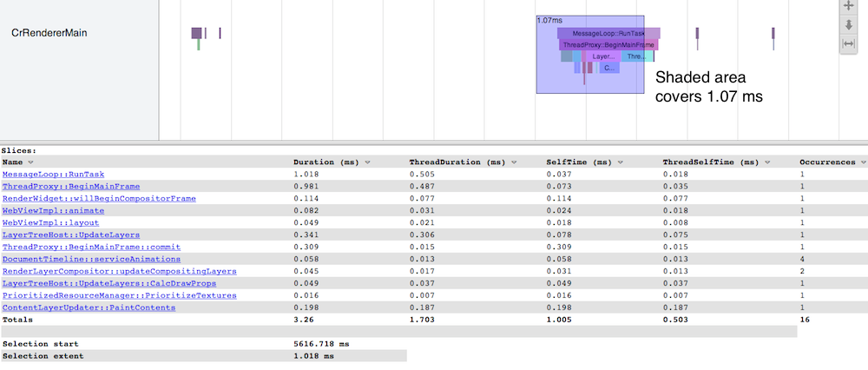The height and width of the screenshot is (370, 868).
Task: Select the timing (horizontal arrows) tool
Action: pos(850,43)
